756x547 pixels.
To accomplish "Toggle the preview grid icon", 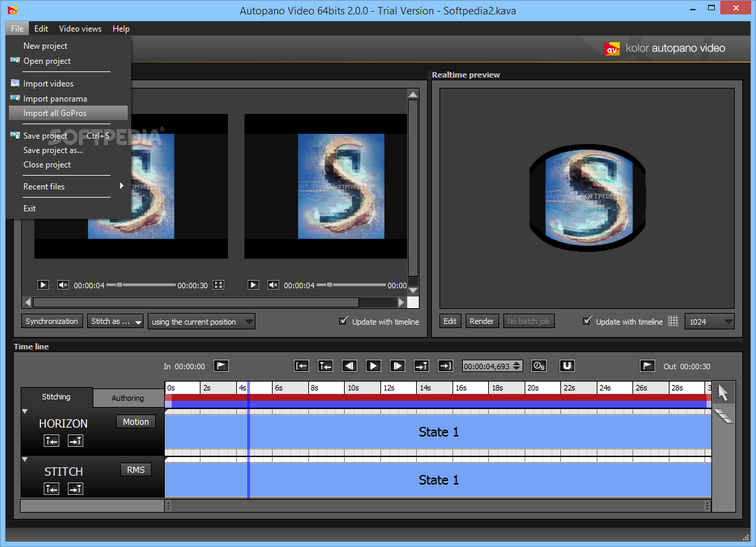I will click(673, 321).
